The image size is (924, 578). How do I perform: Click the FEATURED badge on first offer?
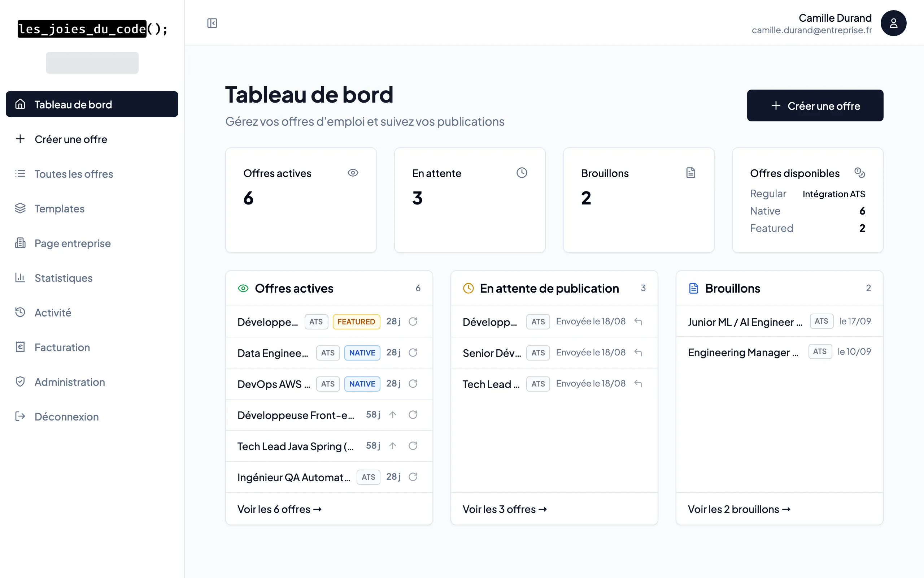click(356, 322)
